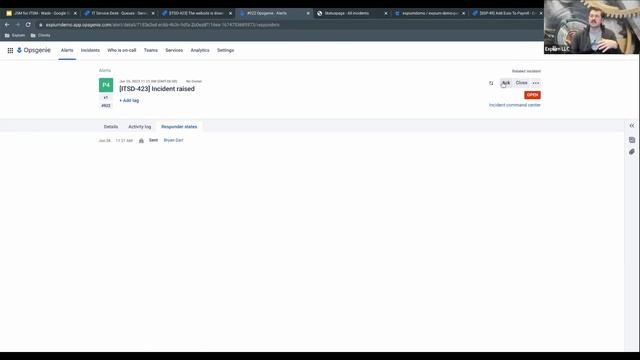
Task: Open the Atlassian app switcher grid
Action: [10, 50]
